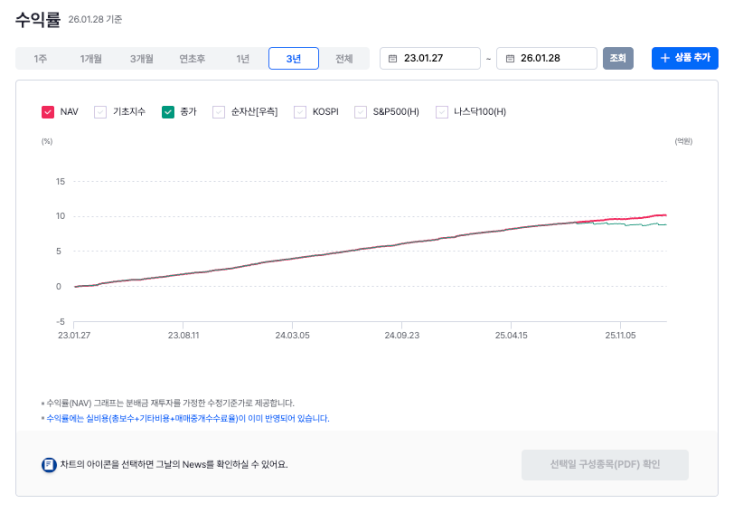Uncheck the NAV checkbox
The image size is (743, 513).
(48, 112)
